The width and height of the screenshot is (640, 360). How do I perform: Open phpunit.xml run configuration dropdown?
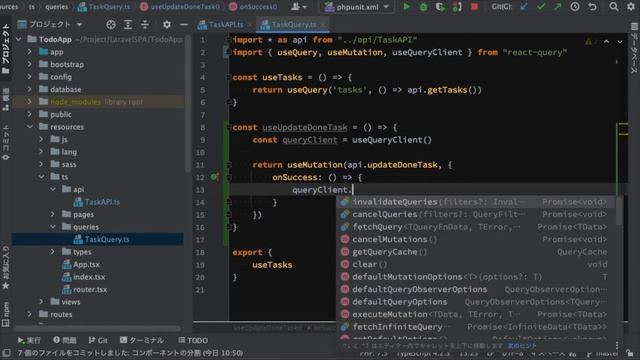click(356, 7)
